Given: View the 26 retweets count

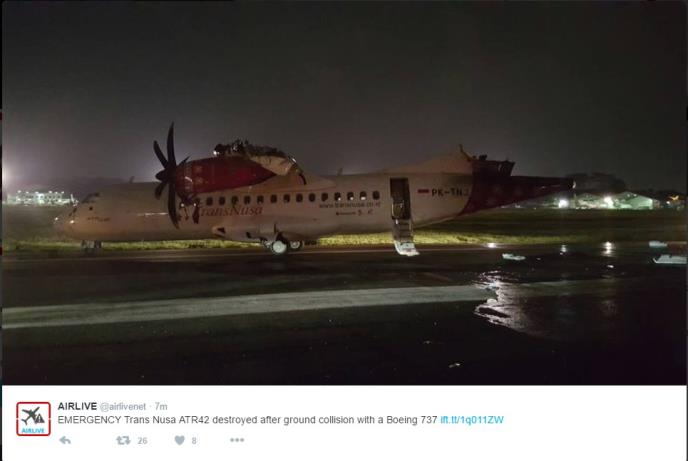Looking at the screenshot, I should (x=142, y=440).
